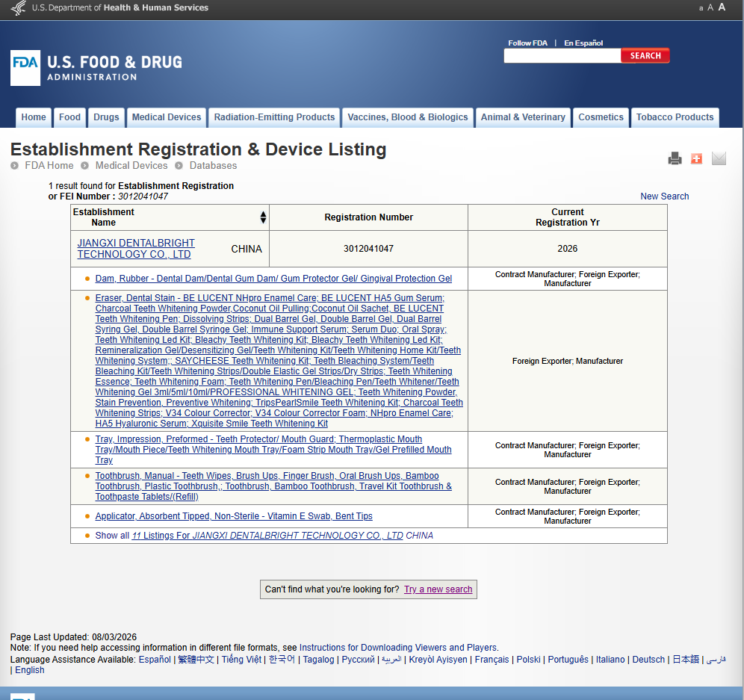Click Try a new search link
The image size is (744, 700).
(438, 589)
